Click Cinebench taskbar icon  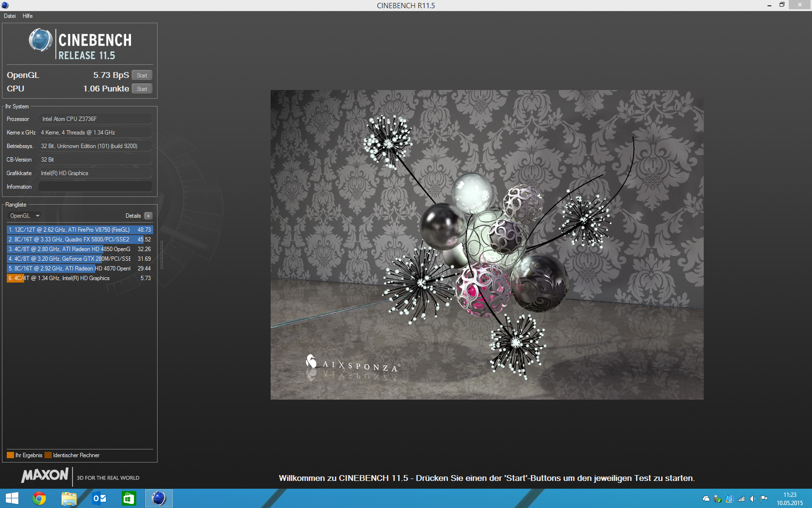(x=159, y=498)
